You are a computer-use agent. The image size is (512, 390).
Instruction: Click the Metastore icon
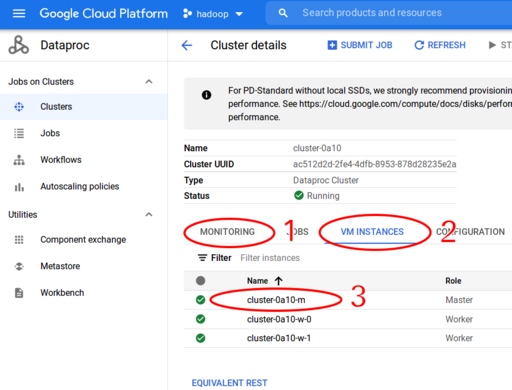19,266
